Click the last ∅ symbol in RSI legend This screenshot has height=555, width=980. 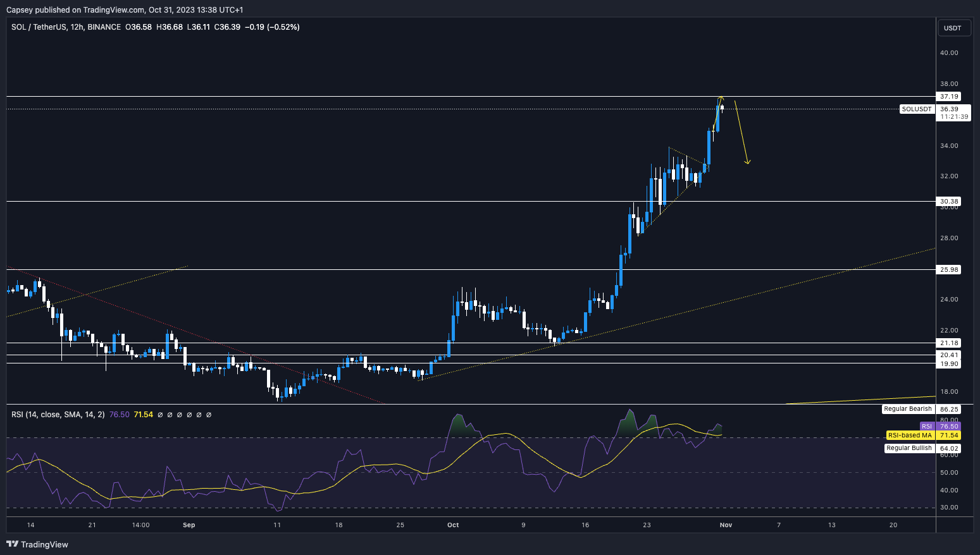[x=209, y=415]
